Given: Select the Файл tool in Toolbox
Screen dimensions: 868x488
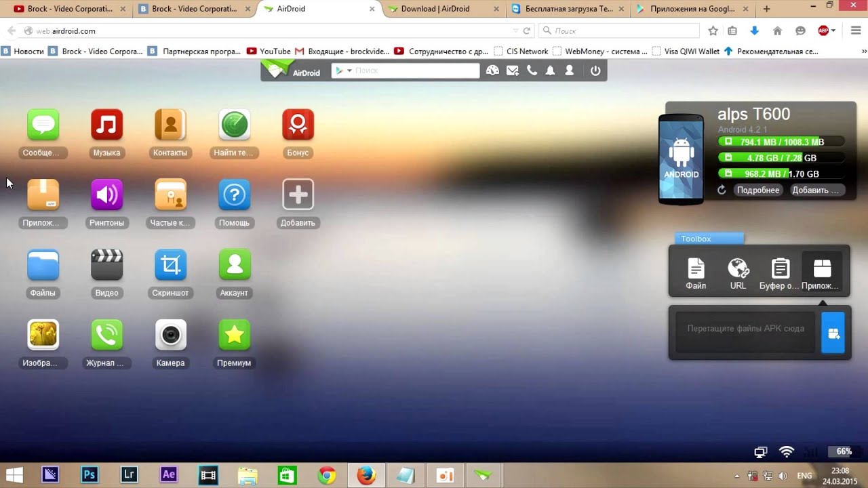Looking at the screenshot, I should [x=696, y=274].
